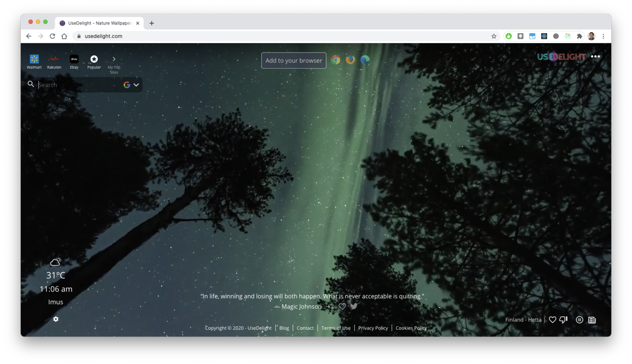Dislike the wallpaper with thumbs-down
Viewport: 632px width, 364px height.
click(x=563, y=320)
